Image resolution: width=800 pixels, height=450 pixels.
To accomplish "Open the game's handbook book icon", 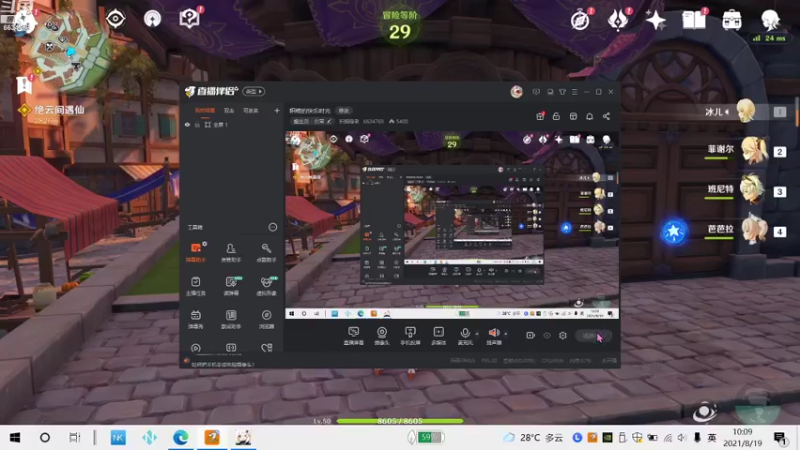I will [694, 20].
